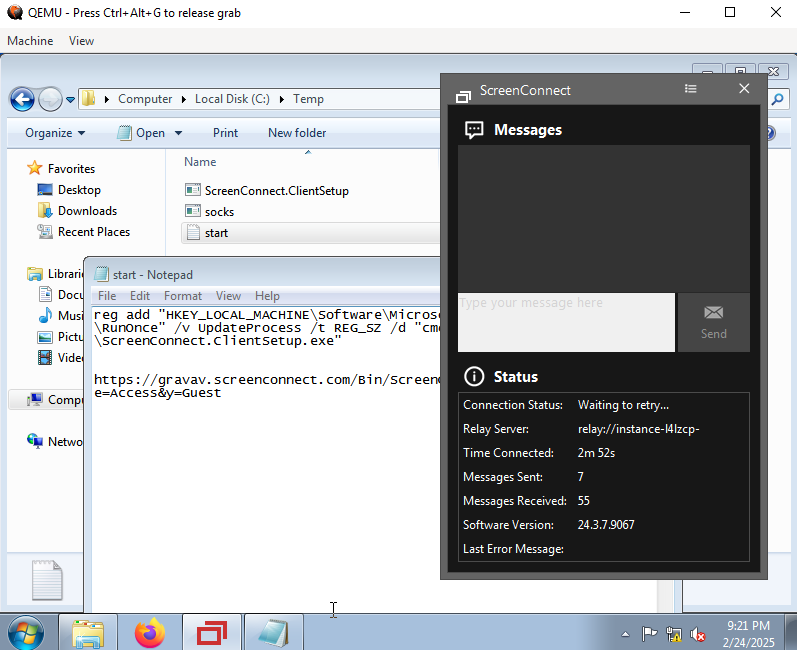797x650 pixels.
Task: Open Downloads in Favorites
Action: (x=87, y=211)
